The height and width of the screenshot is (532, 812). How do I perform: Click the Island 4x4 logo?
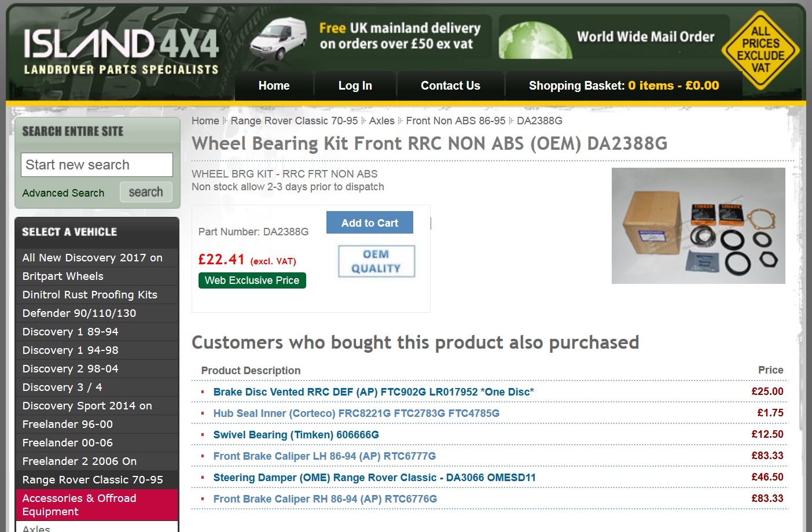pyautogui.click(x=121, y=52)
